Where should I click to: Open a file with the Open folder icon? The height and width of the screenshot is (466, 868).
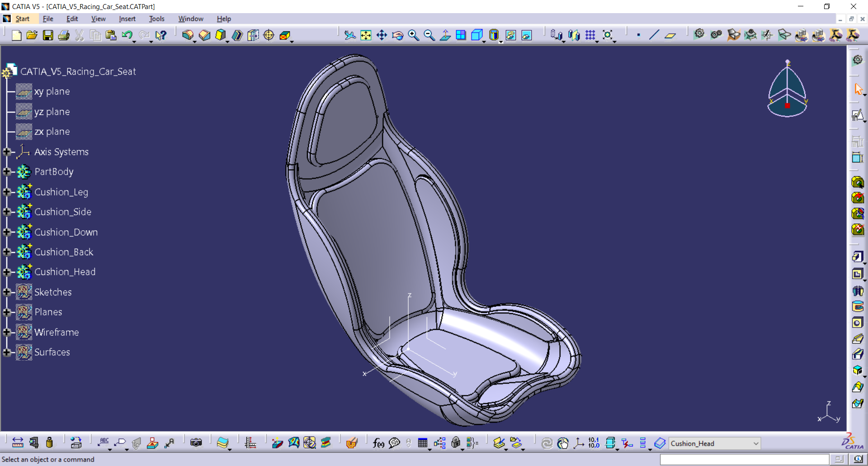pyautogui.click(x=32, y=35)
